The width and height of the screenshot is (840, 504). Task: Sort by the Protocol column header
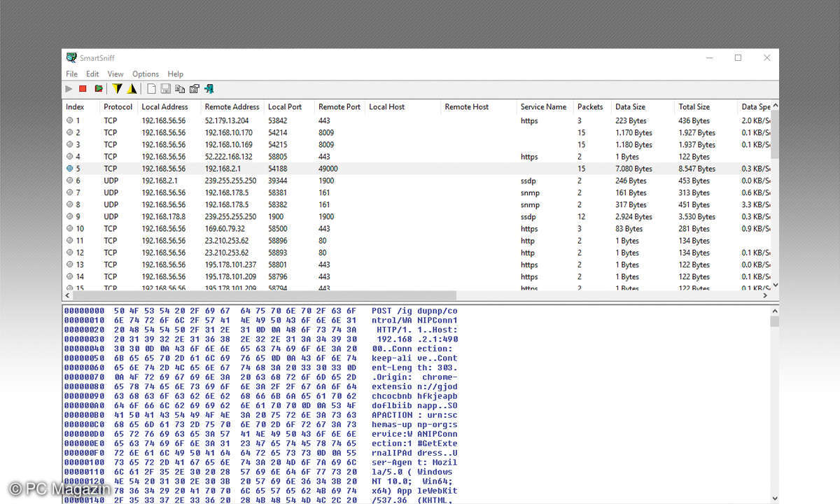coord(118,107)
